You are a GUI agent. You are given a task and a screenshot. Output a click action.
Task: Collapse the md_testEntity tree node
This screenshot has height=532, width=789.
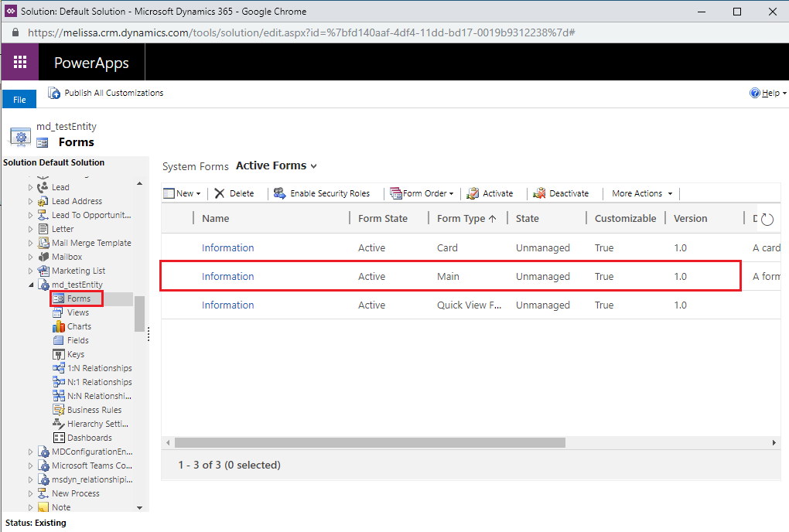click(31, 285)
